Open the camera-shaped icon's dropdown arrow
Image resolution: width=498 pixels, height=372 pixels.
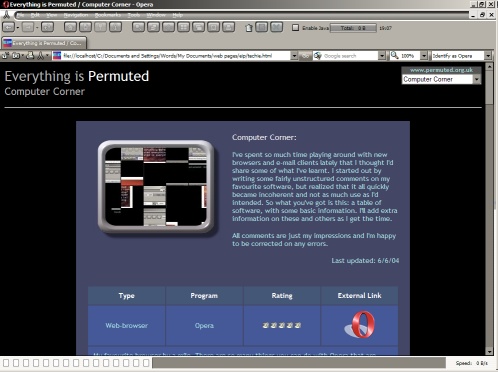22,56
